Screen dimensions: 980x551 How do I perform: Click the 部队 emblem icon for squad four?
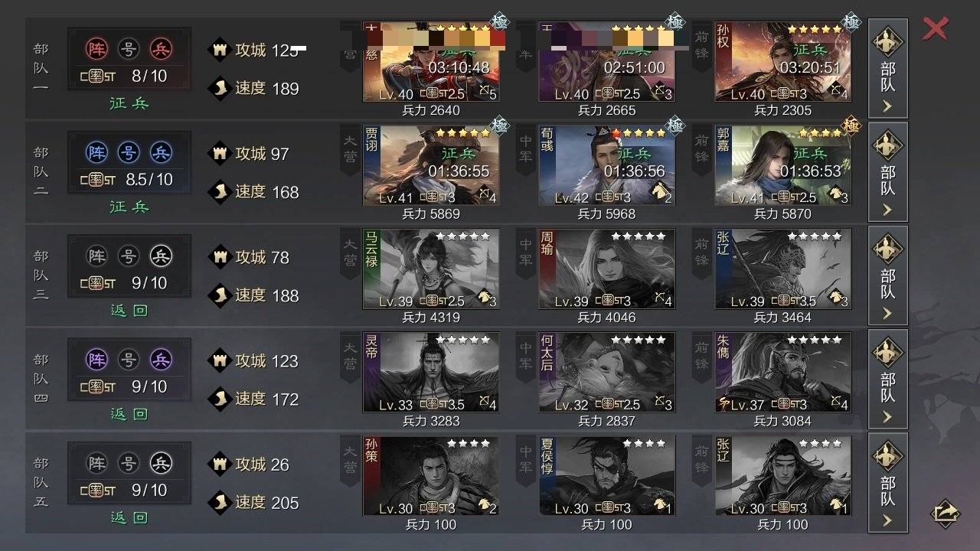click(x=887, y=352)
